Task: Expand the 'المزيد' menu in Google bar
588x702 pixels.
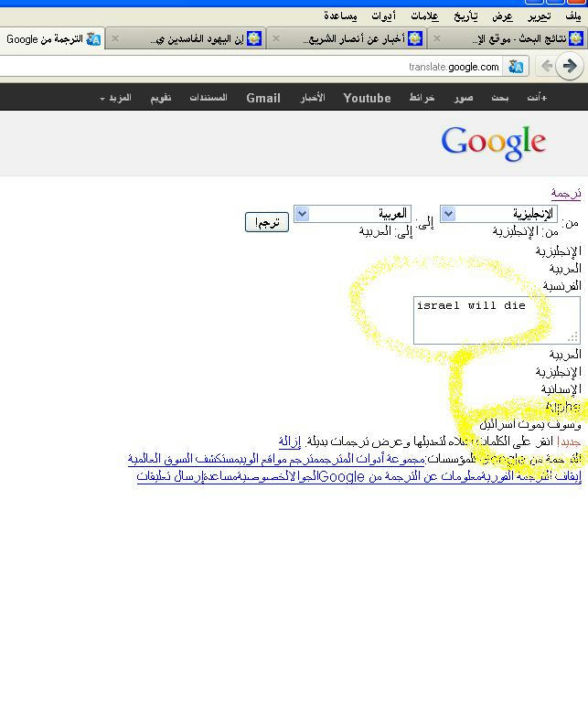Action: 115,98
